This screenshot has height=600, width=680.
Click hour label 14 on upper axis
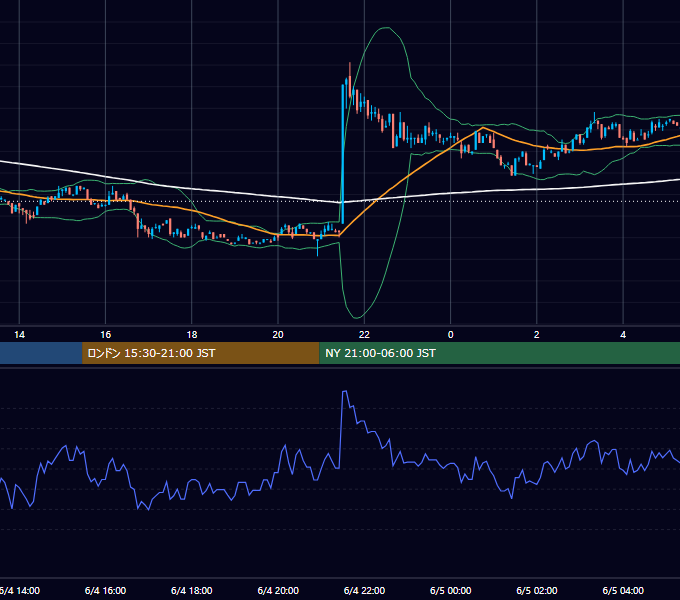(20, 335)
